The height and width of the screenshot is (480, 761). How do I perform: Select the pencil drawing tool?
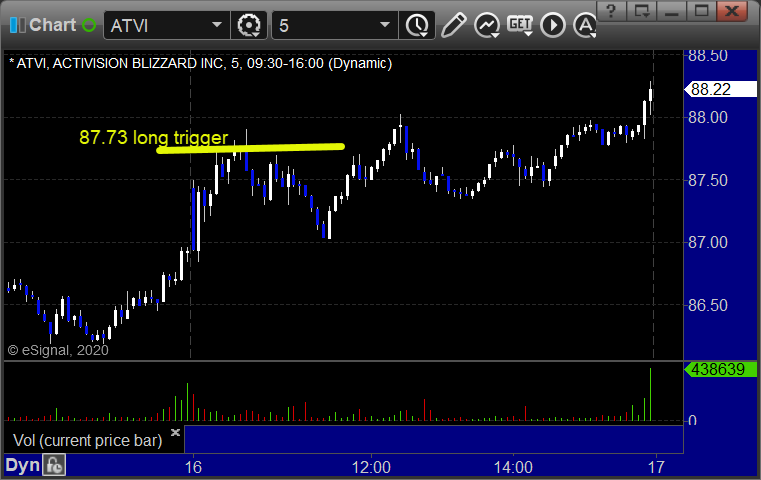(x=453, y=25)
